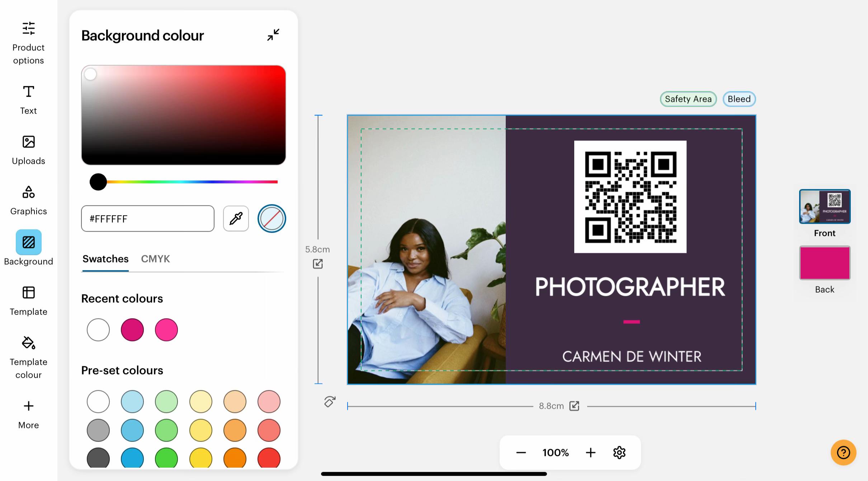This screenshot has width=868, height=481.
Task: Open the Uploads panel
Action: tap(28, 150)
